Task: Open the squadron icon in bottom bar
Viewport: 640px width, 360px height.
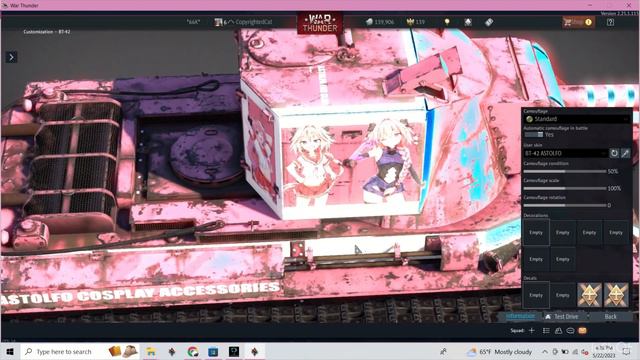Action: (x=558, y=331)
